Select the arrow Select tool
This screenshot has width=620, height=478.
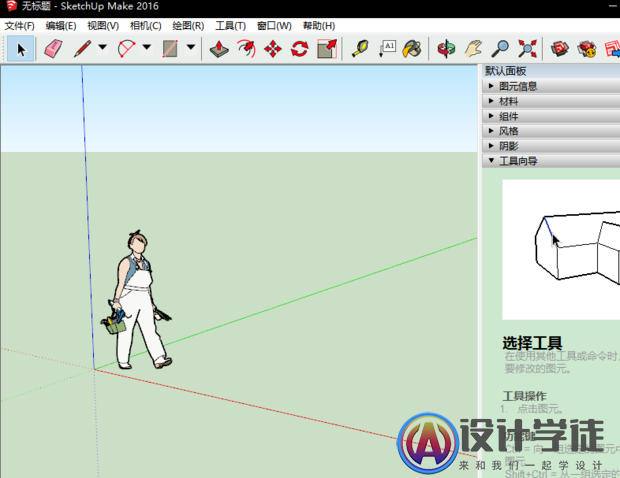[x=21, y=49]
